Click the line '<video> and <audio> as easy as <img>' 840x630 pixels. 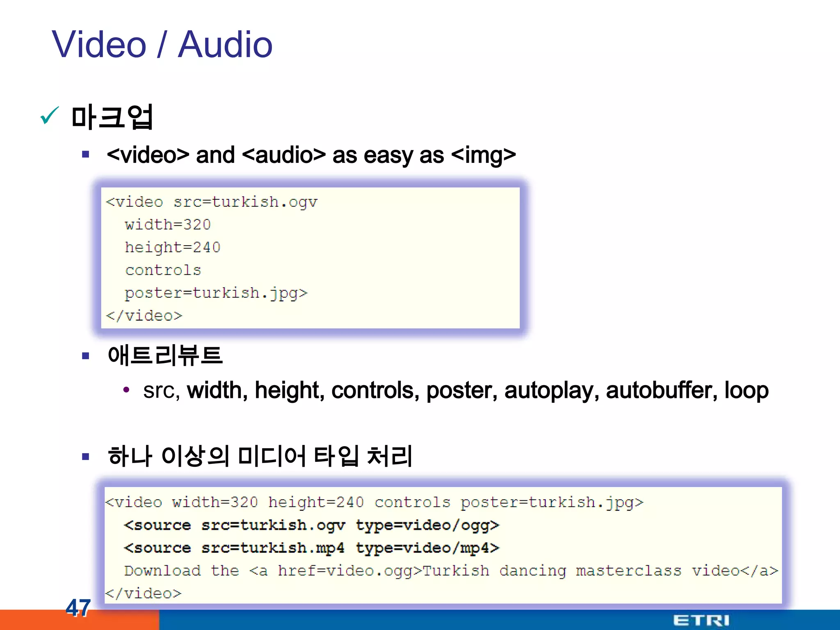(311, 155)
